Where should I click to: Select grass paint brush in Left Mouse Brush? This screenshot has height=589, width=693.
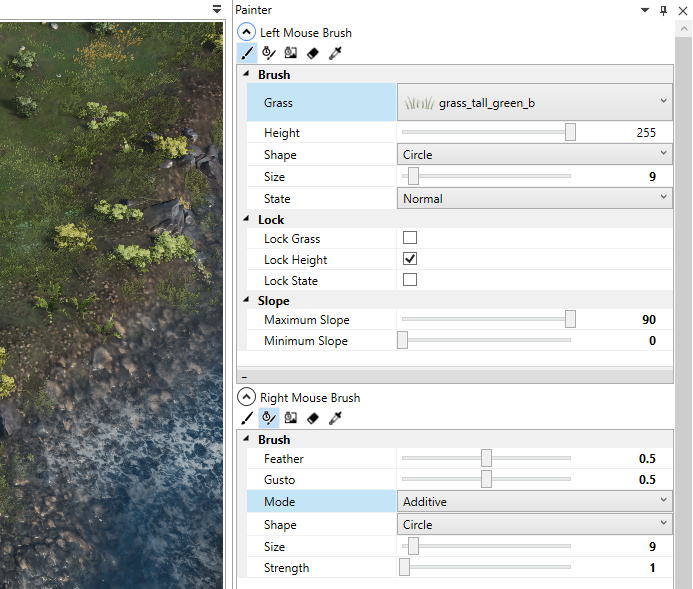247,53
